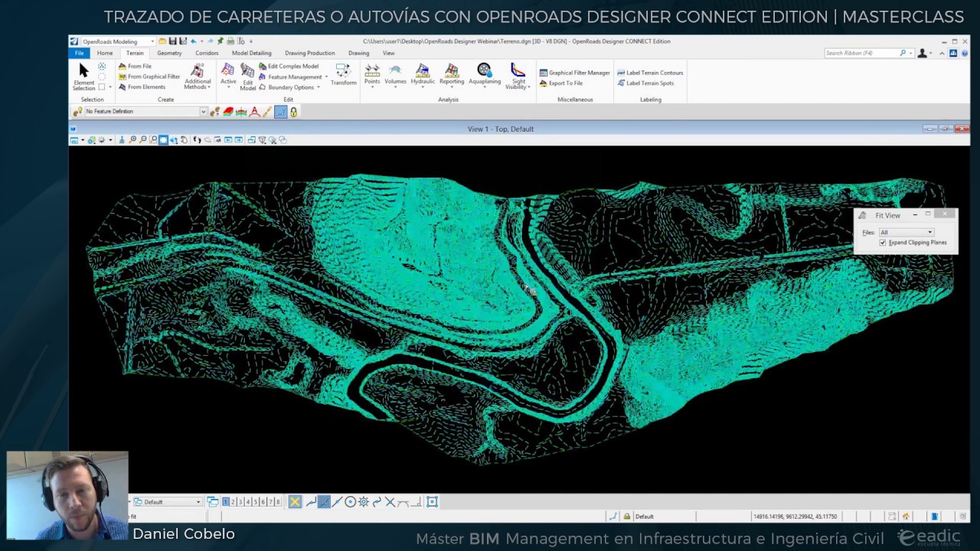This screenshot has width=980, height=551.
Task: Toggle the AccuSnap yellow X button
Action: tap(295, 502)
